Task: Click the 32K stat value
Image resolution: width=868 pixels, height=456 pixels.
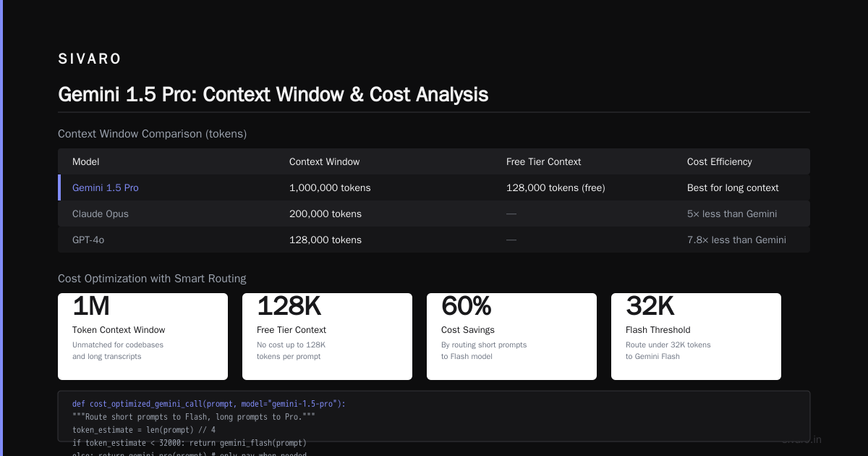Action: 650,306
